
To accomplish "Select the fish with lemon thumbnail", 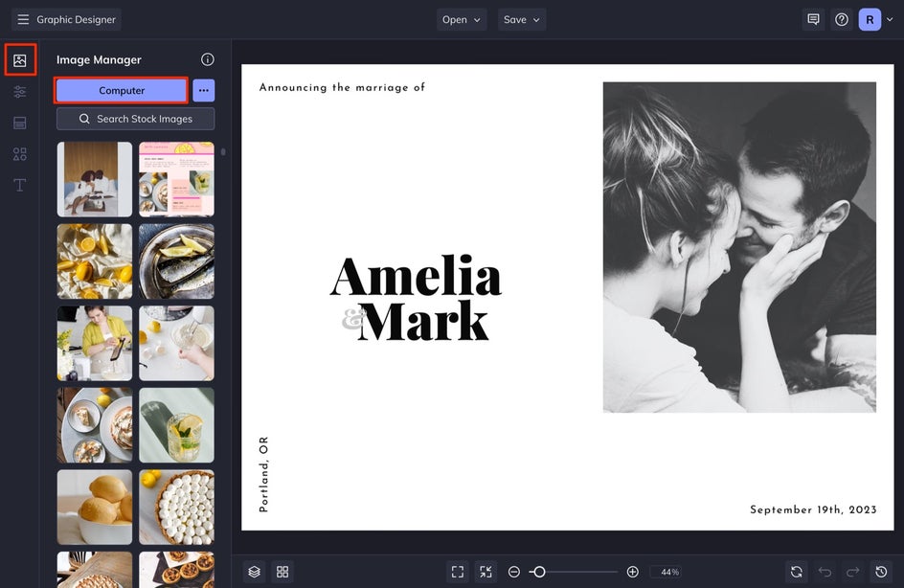I will pos(176,261).
